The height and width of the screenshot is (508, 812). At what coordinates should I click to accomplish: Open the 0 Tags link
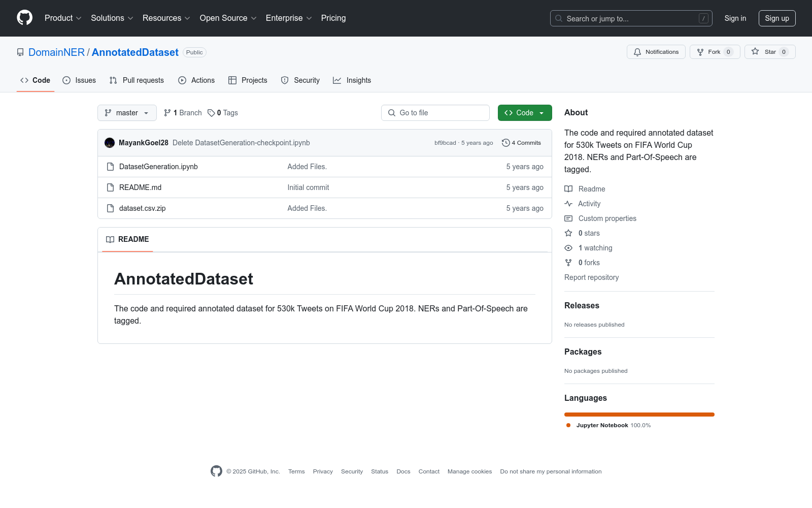tap(223, 113)
